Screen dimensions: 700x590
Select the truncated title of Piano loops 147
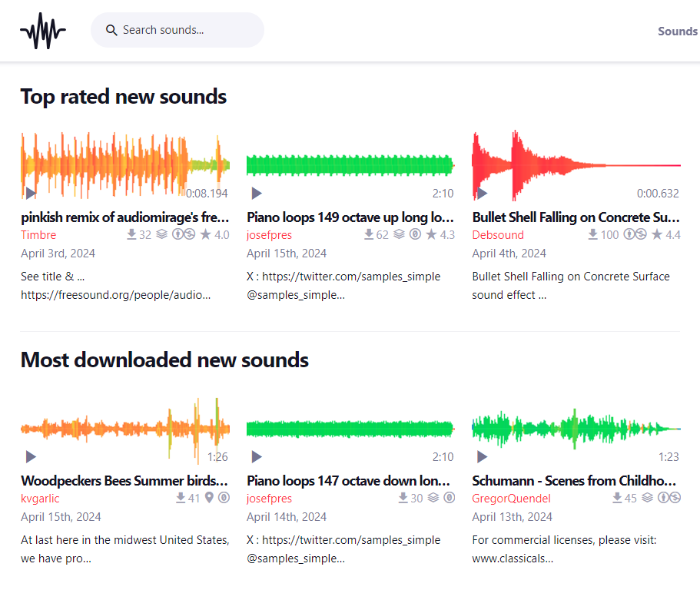coord(350,480)
